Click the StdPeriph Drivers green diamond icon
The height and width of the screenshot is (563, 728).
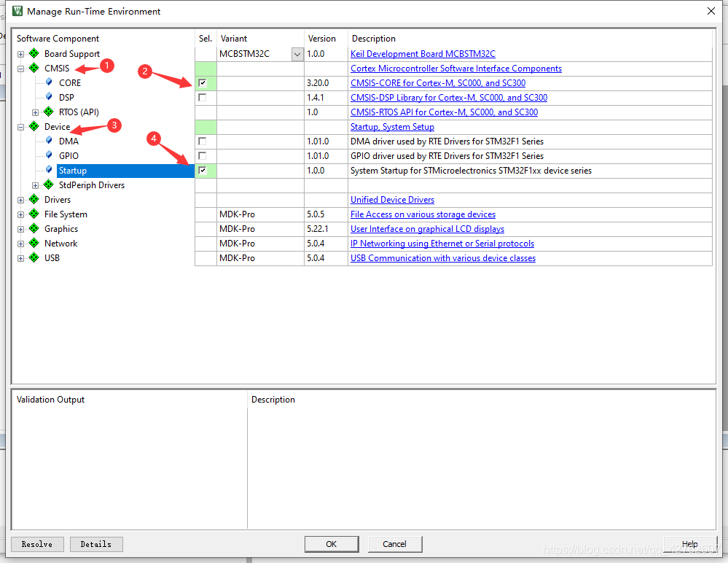pyautogui.click(x=49, y=185)
